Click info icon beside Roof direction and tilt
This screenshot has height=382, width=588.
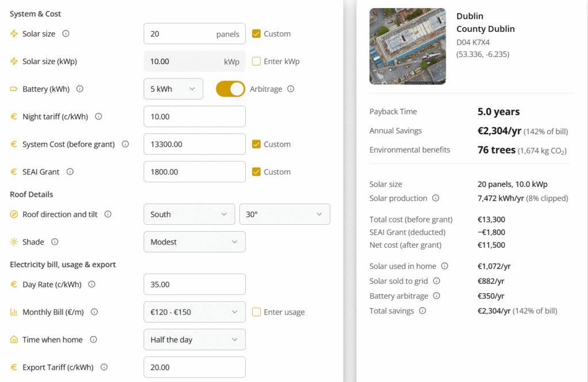coord(108,214)
